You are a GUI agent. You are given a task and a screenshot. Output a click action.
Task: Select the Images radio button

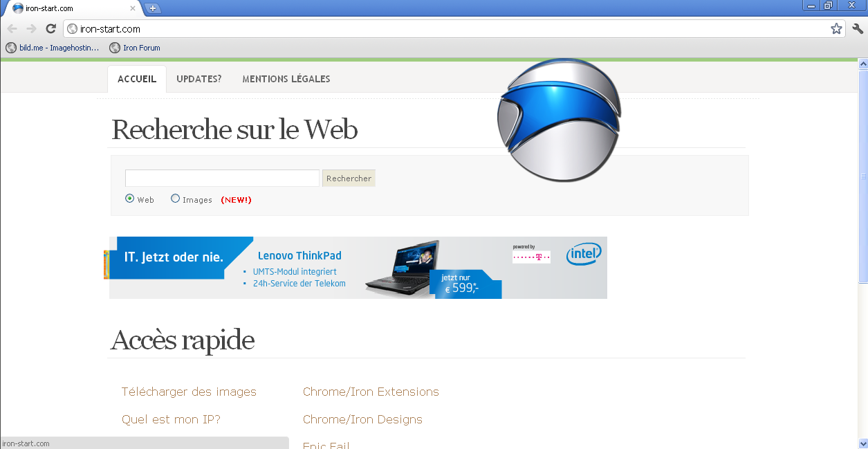coord(176,199)
